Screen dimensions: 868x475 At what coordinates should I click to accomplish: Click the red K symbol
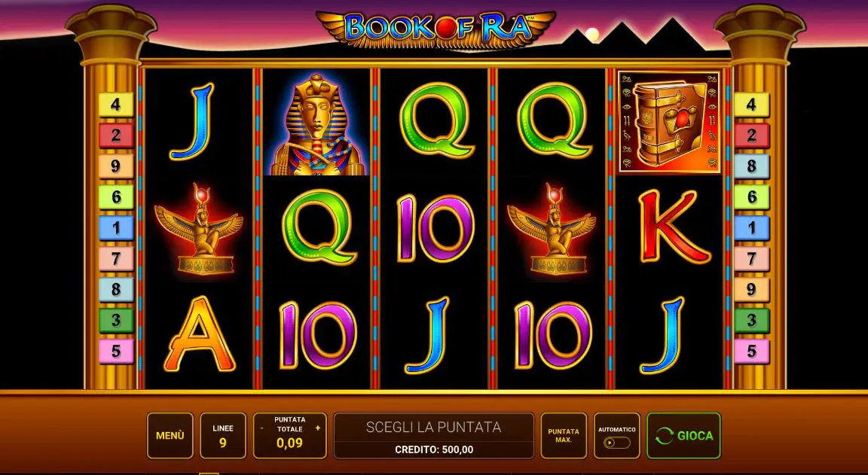pyautogui.click(x=674, y=227)
